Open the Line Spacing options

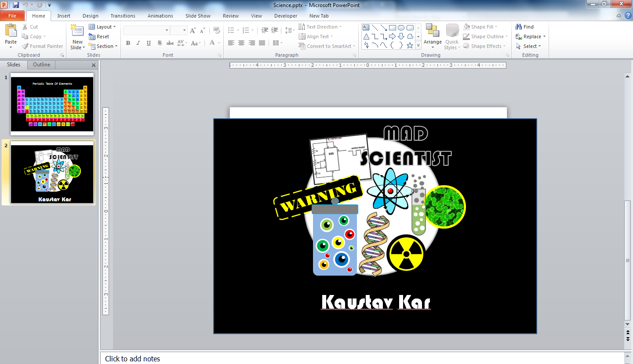290,30
